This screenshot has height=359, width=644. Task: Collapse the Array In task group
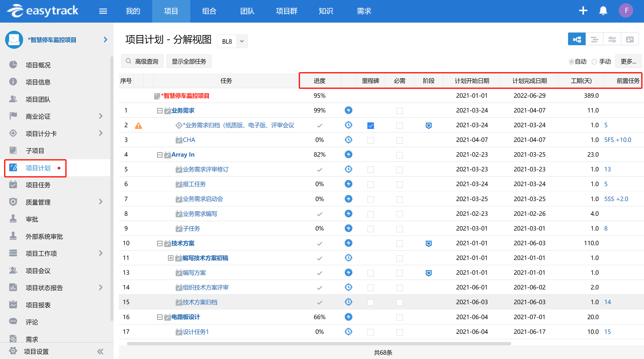pyautogui.click(x=160, y=155)
